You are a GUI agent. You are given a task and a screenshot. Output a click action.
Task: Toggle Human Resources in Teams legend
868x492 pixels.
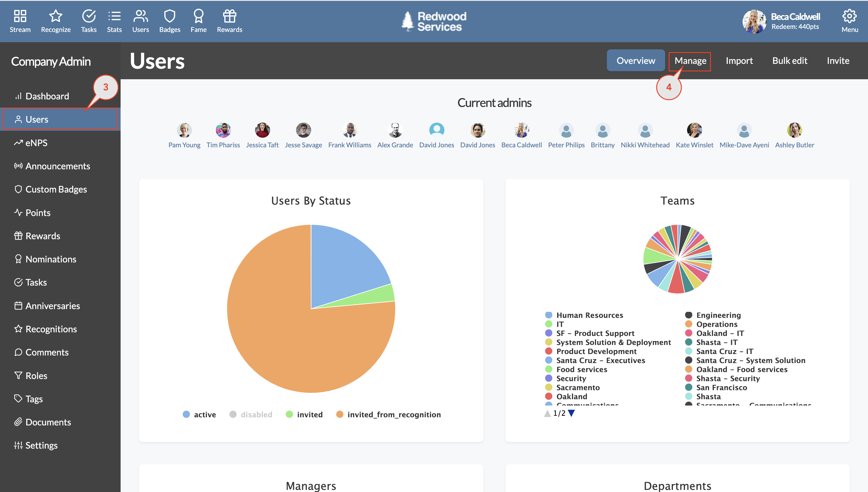(x=584, y=315)
